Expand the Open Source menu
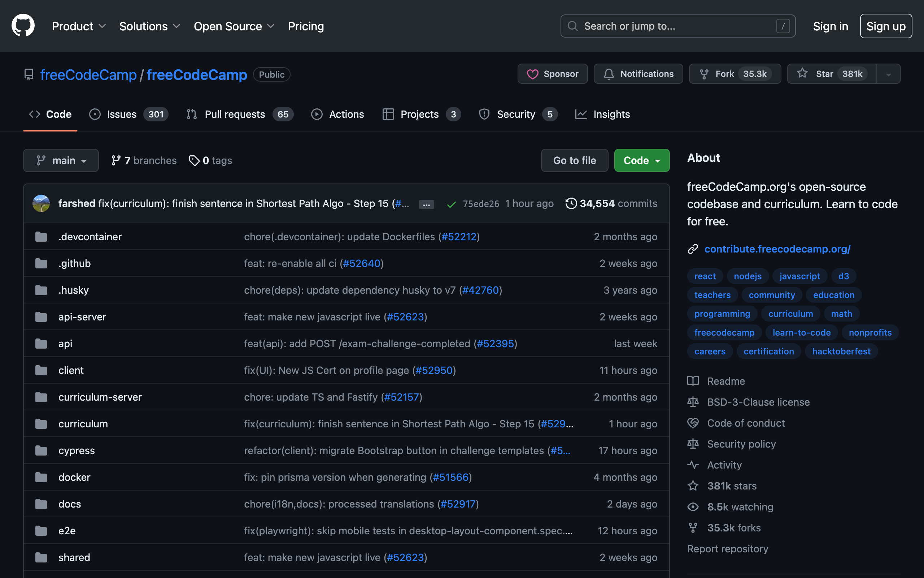This screenshot has width=924, height=578. pos(234,26)
